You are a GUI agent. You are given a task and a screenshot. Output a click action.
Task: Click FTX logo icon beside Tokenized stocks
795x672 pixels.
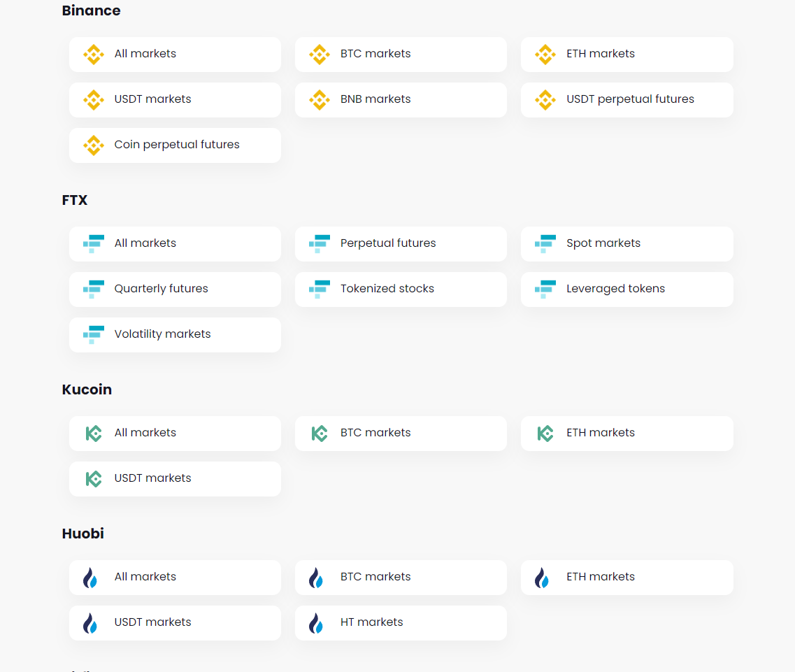pos(320,289)
